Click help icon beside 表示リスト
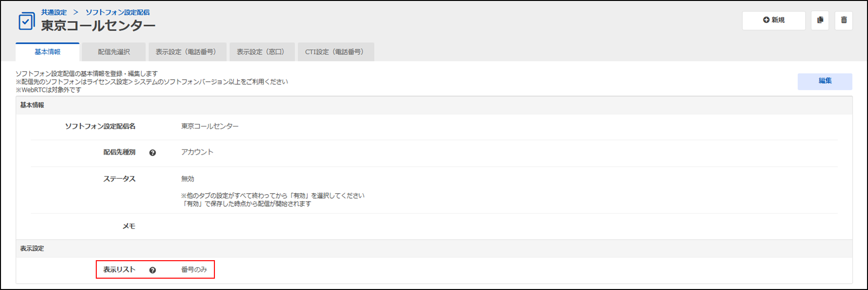The image size is (868, 290). [152, 270]
